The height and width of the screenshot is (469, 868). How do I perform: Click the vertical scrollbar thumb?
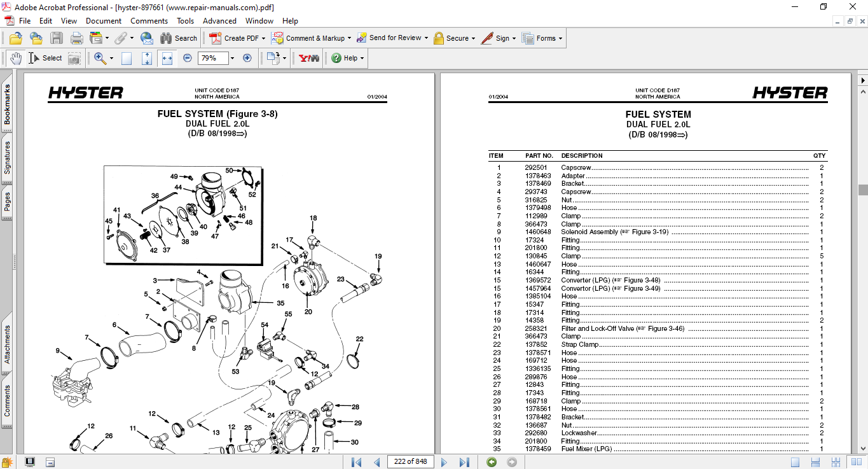pyautogui.click(x=862, y=190)
